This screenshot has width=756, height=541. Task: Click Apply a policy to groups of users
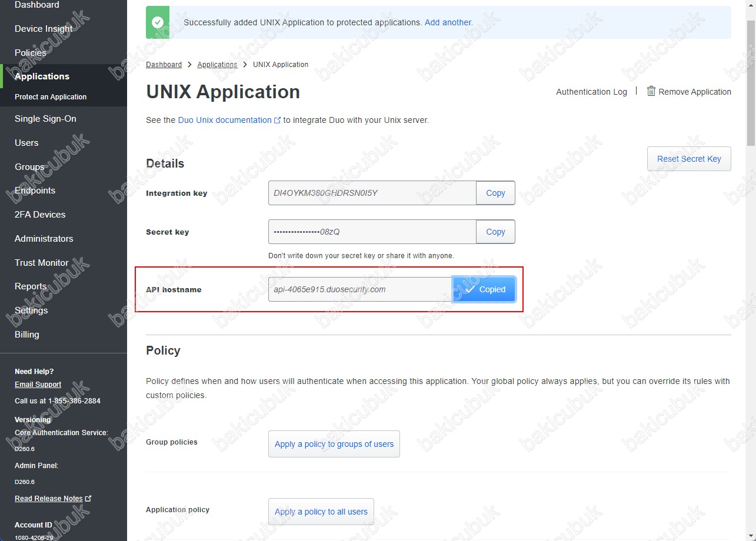point(334,444)
